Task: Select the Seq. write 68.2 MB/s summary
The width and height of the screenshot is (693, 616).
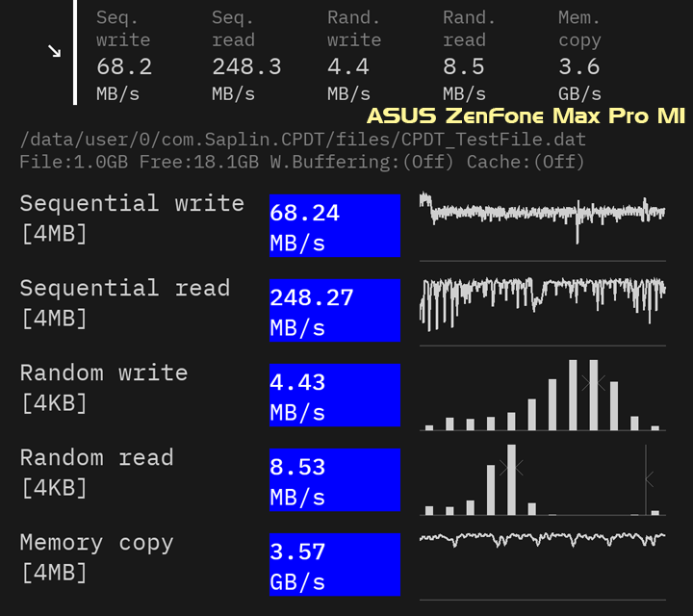Action: [124, 55]
